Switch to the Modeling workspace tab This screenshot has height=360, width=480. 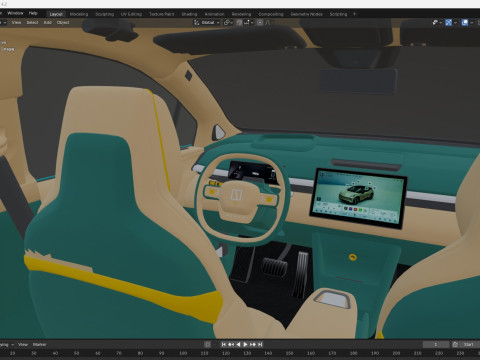click(79, 14)
